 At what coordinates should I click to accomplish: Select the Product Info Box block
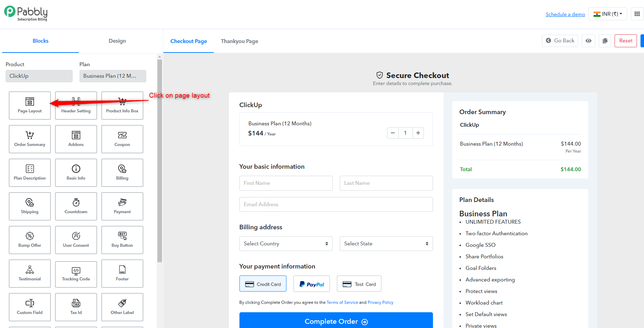tap(122, 105)
